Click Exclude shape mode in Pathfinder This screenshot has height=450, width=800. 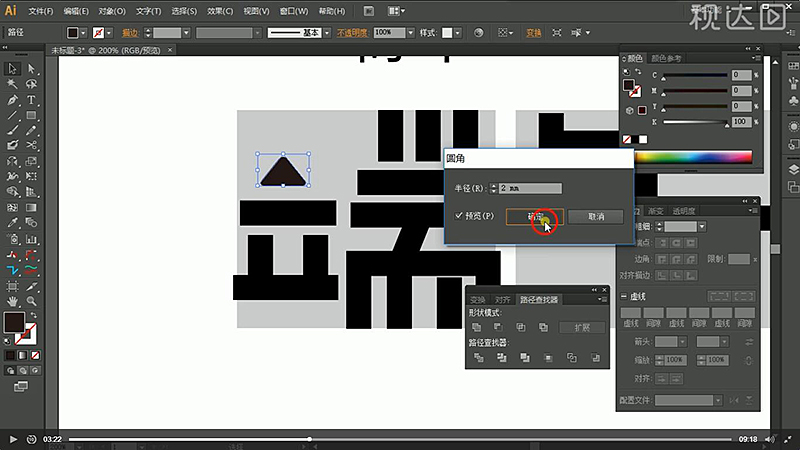pos(543,327)
